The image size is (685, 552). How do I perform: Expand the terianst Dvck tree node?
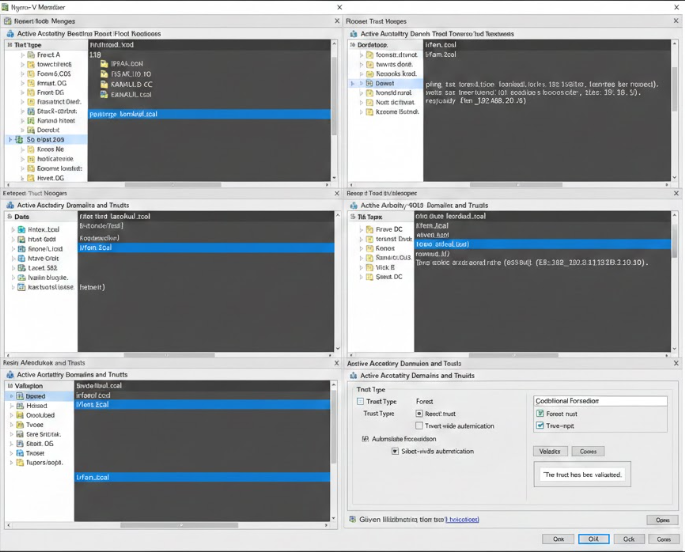pos(361,239)
